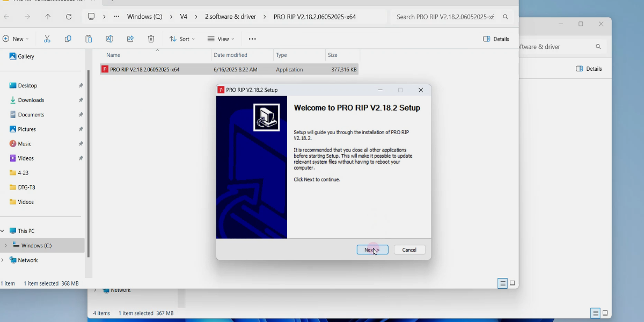Screen dimensions: 644x322
Task: Expand the Windows (C:) tree node
Action: (6, 245)
